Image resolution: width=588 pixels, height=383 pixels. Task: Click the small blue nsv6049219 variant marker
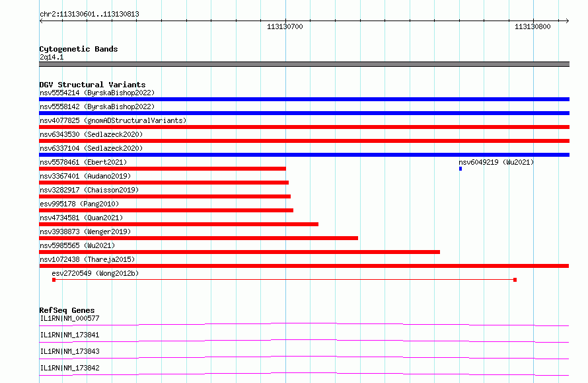(460, 169)
